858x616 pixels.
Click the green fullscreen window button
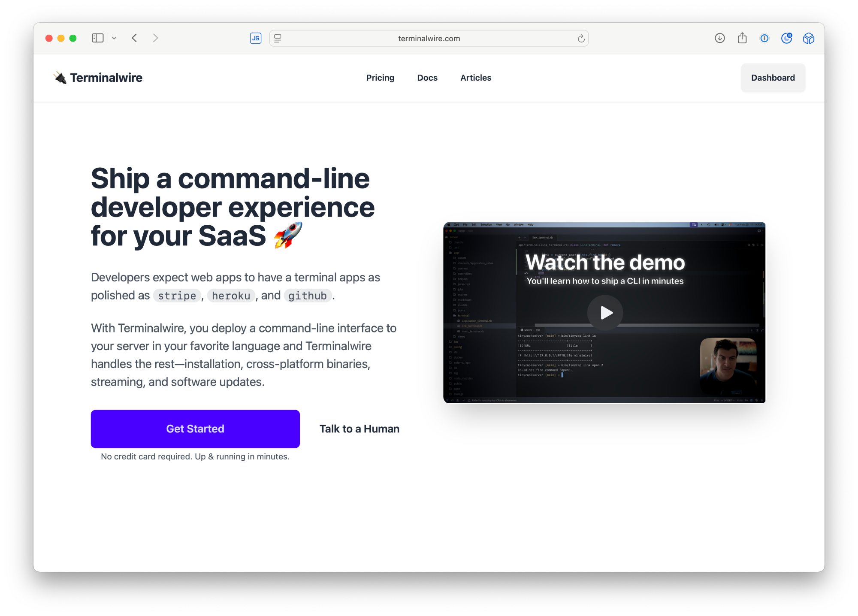[x=73, y=38]
